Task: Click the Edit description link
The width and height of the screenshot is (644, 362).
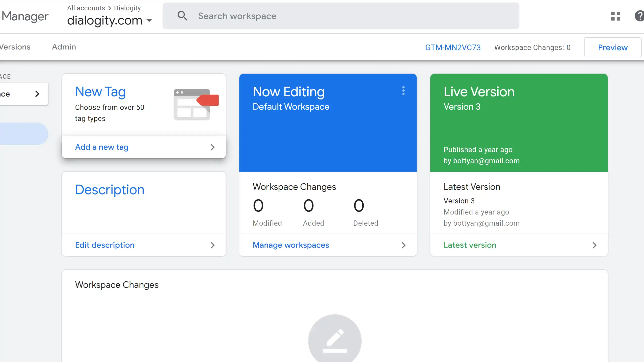Action: point(105,245)
